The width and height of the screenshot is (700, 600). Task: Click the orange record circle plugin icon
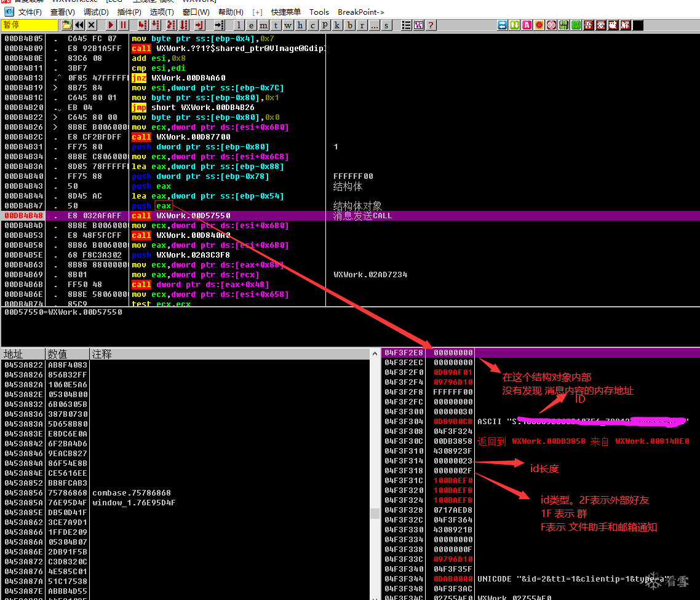point(539,25)
